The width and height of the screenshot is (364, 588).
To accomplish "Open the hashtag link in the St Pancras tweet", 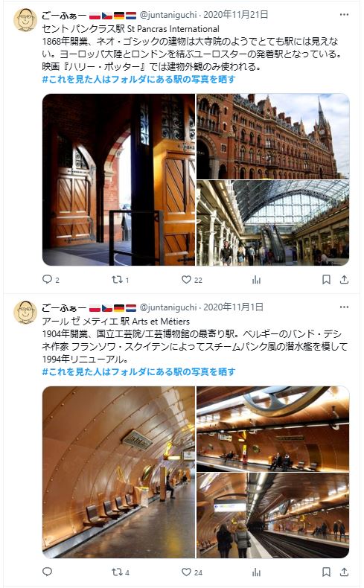I will [x=138, y=79].
